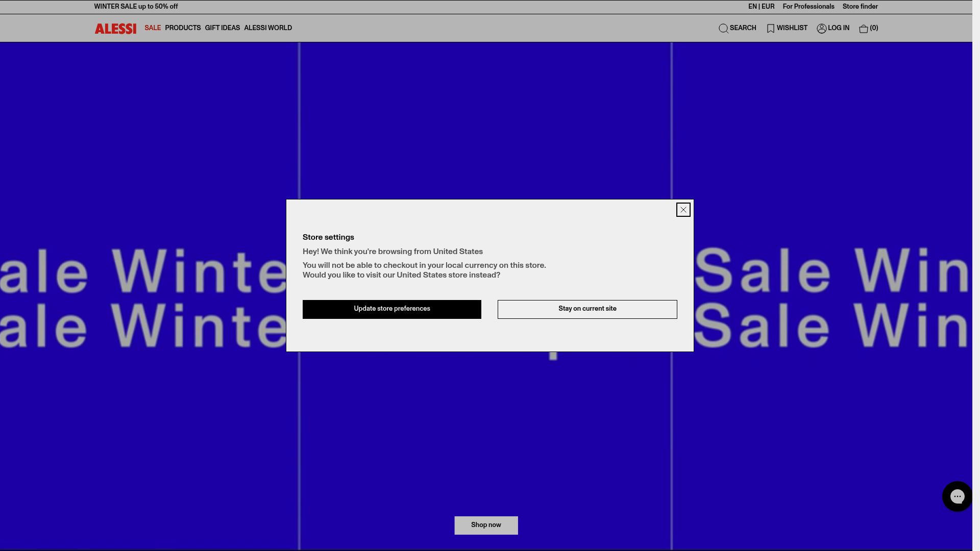Click the Alessi logo

(x=115, y=29)
